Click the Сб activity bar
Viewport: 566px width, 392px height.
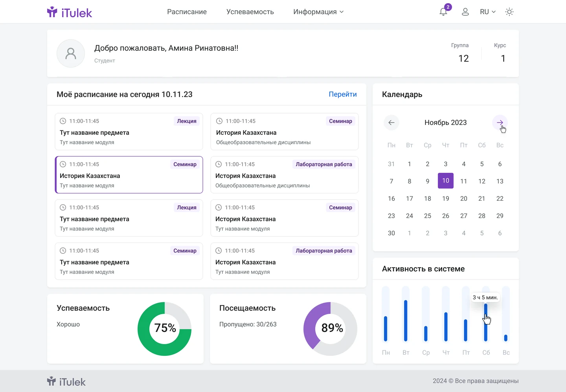click(486, 322)
